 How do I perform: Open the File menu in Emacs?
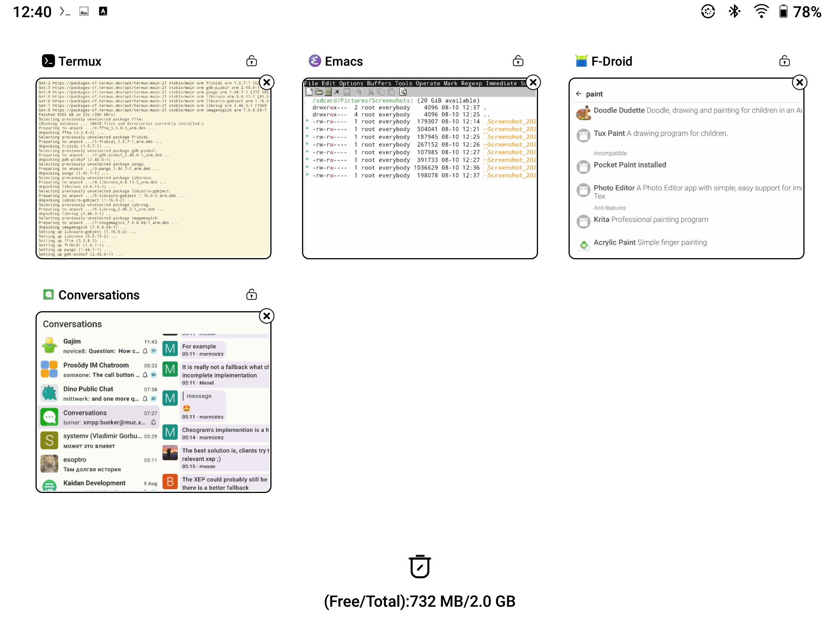click(x=311, y=83)
